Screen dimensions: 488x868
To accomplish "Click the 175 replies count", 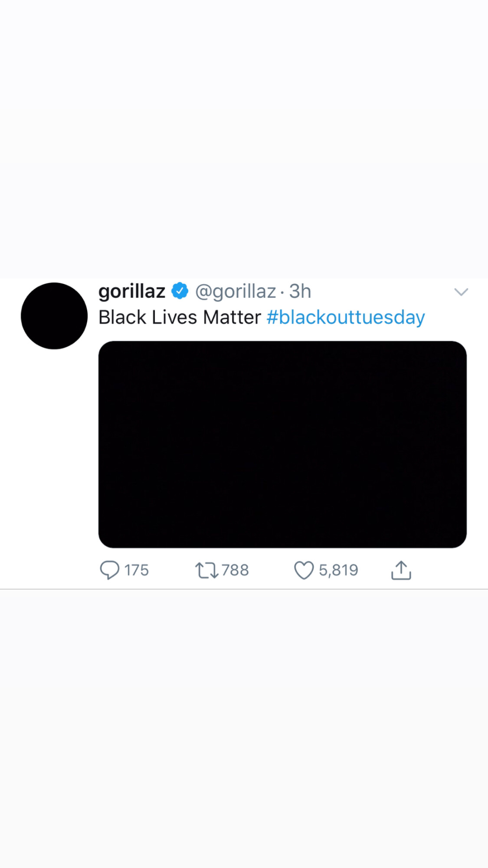I will click(137, 570).
